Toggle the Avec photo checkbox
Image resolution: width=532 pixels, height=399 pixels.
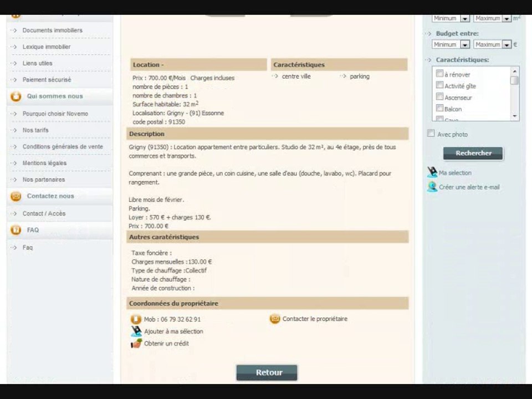pos(431,133)
